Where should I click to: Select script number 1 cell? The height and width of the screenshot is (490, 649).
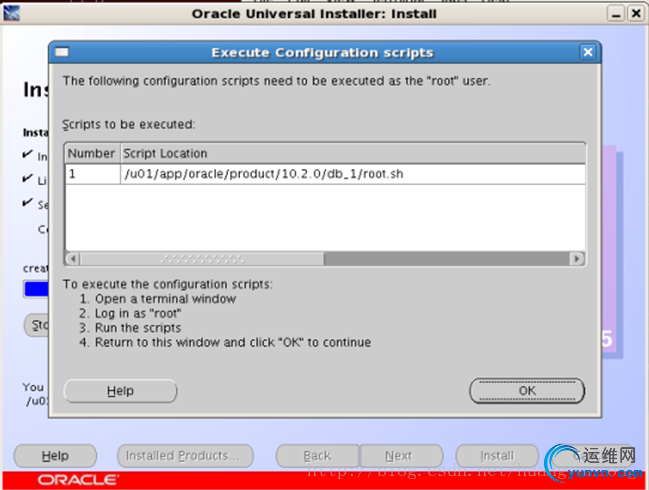[93, 174]
